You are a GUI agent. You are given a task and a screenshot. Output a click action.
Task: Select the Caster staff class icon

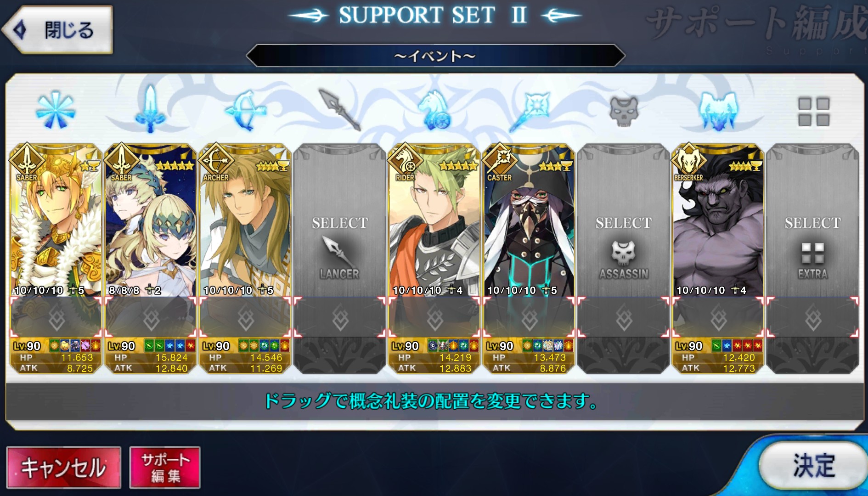click(x=529, y=111)
